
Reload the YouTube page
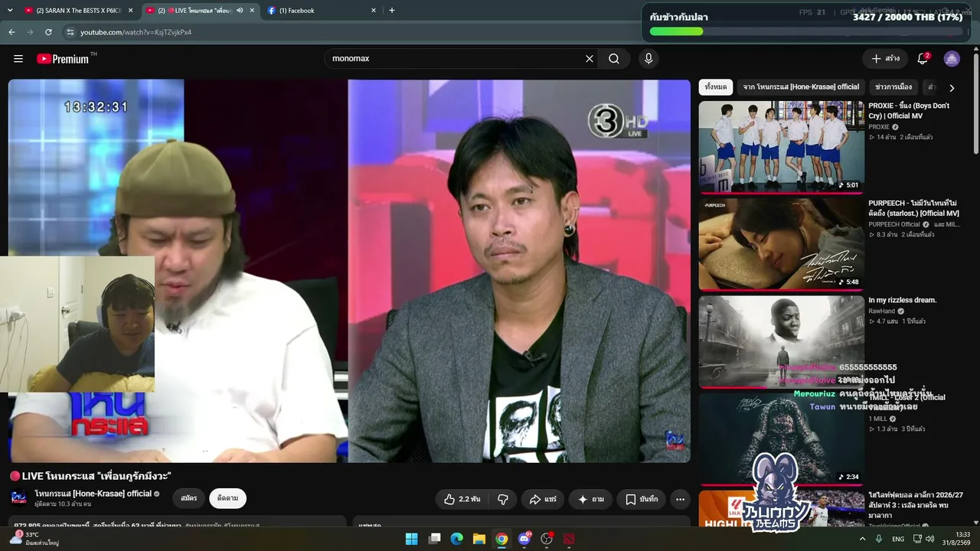[48, 32]
